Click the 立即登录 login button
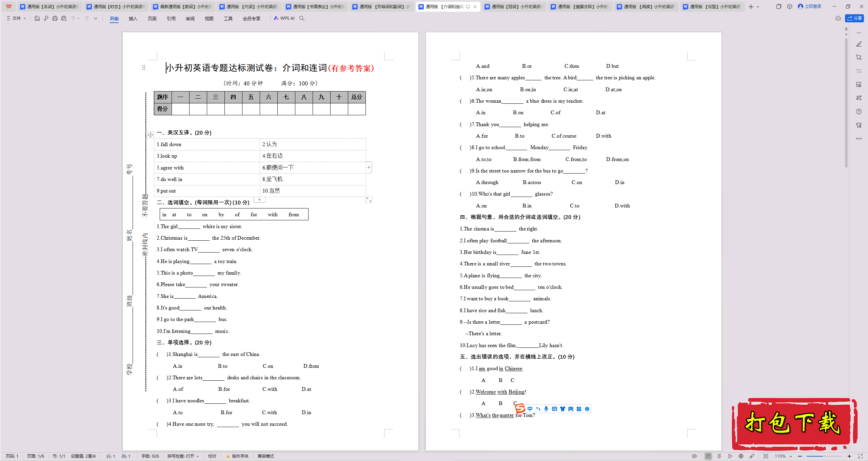 (810, 6)
